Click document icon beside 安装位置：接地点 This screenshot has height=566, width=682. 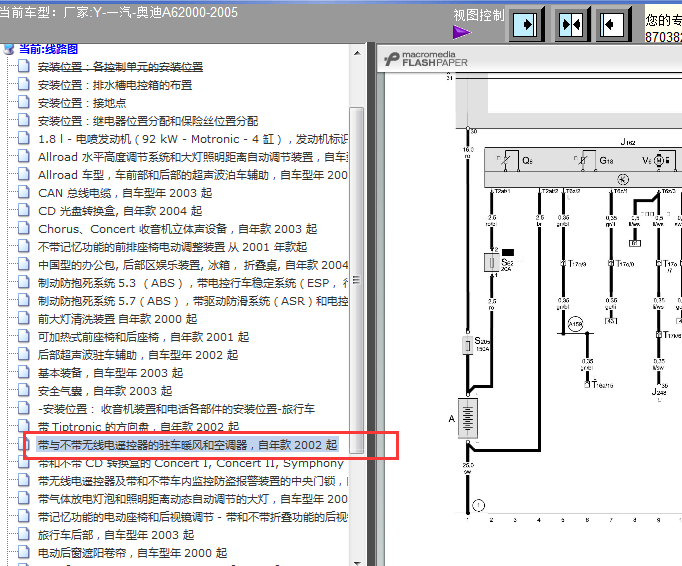click(x=24, y=103)
